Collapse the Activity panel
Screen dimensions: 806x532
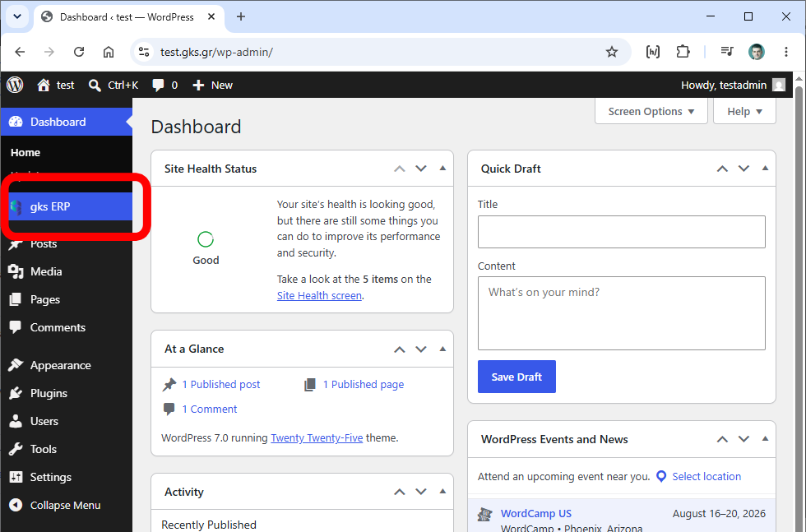pos(442,492)
